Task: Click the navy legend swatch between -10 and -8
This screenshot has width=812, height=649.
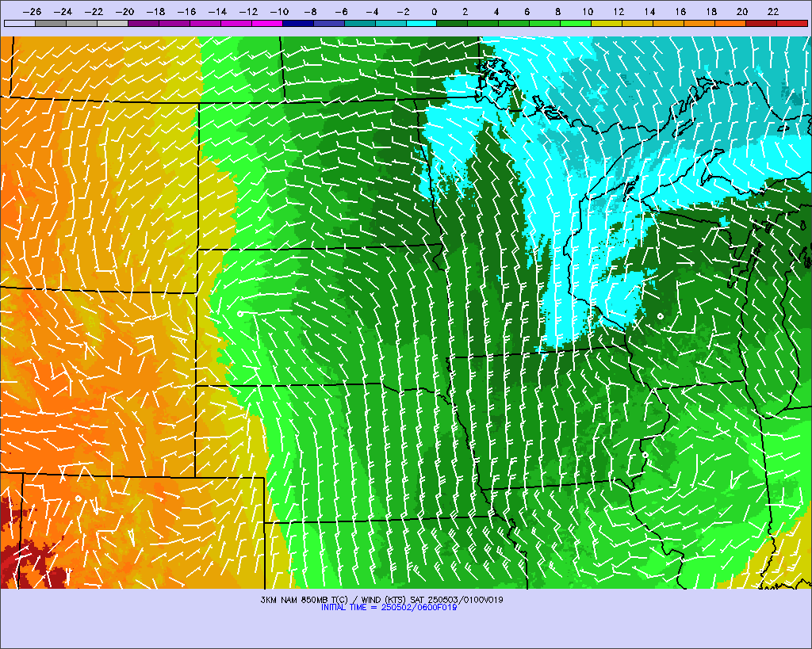Action: click(298, 23)
